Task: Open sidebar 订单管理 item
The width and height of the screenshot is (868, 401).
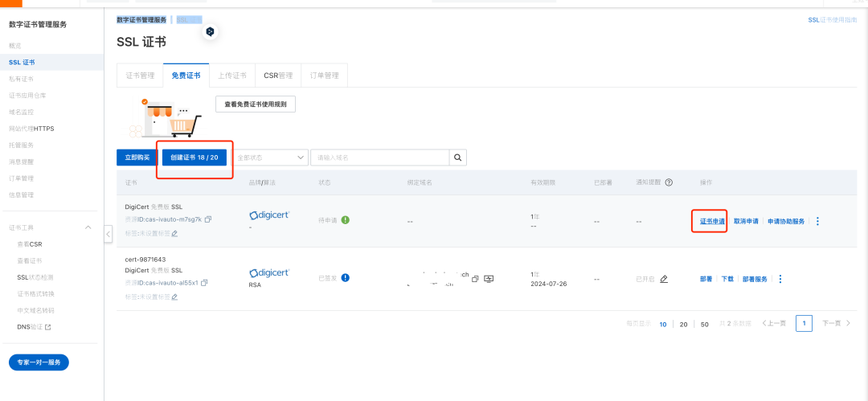Action: click(x=21, y=178)
